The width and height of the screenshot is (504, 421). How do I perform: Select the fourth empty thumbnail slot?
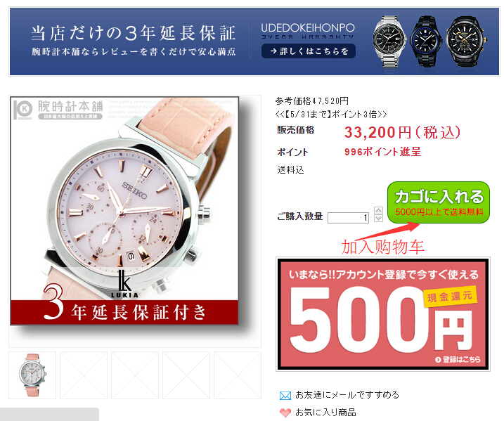coord(186,375)
